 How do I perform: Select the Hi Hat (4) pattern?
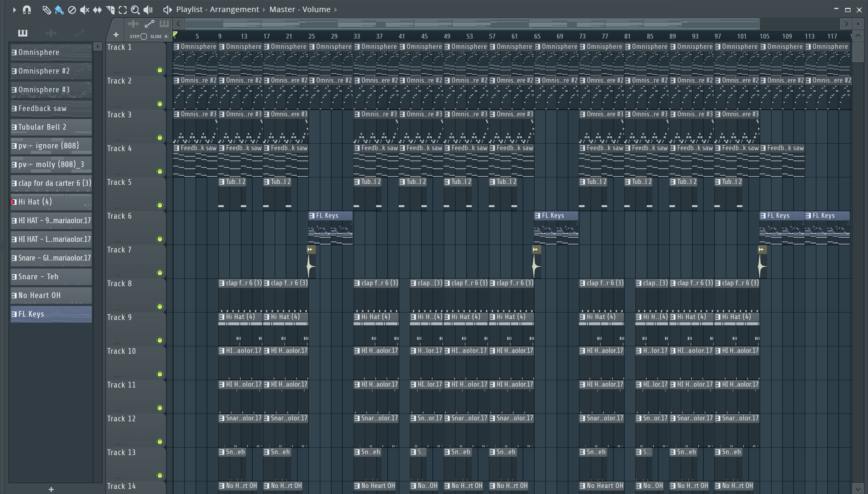click(51, 202)
